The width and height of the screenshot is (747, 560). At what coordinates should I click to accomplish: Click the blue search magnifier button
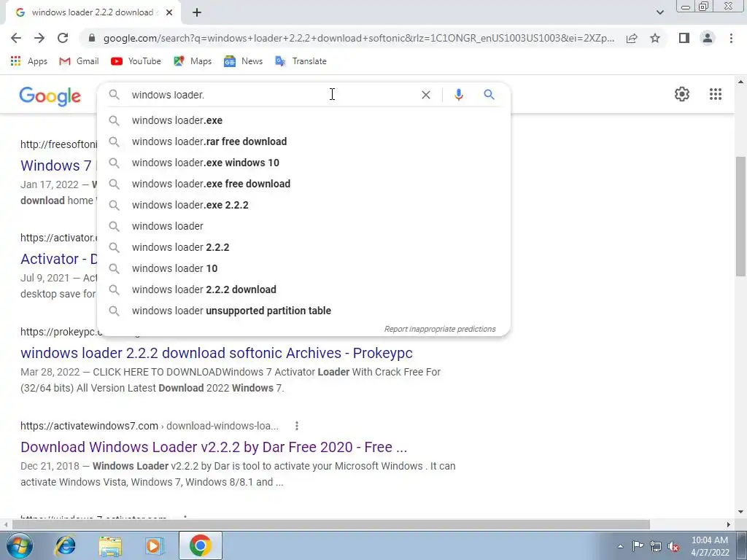coord(489,95)
